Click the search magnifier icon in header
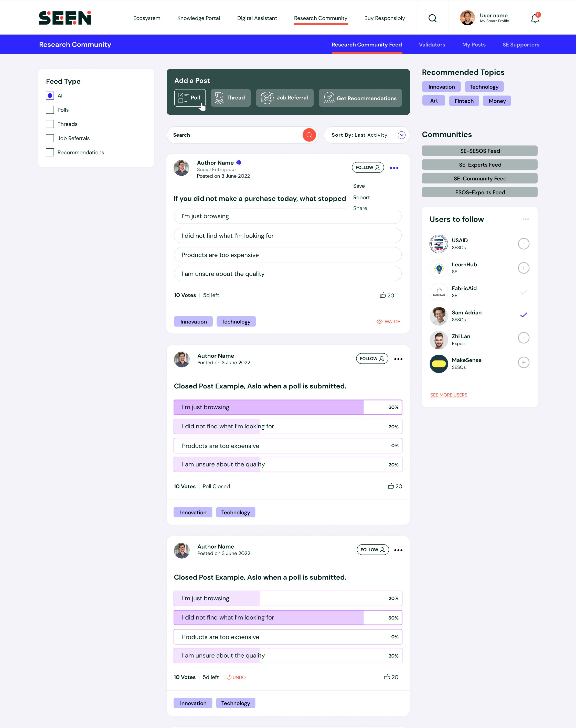The width and height of the screenshot is (576, 728). [432, 18]
